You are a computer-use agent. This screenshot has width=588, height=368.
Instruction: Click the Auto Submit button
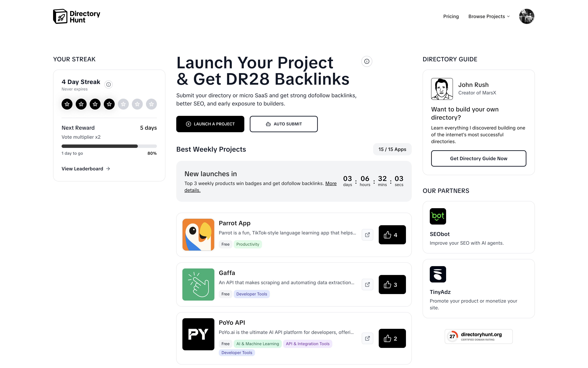point(284,124)
